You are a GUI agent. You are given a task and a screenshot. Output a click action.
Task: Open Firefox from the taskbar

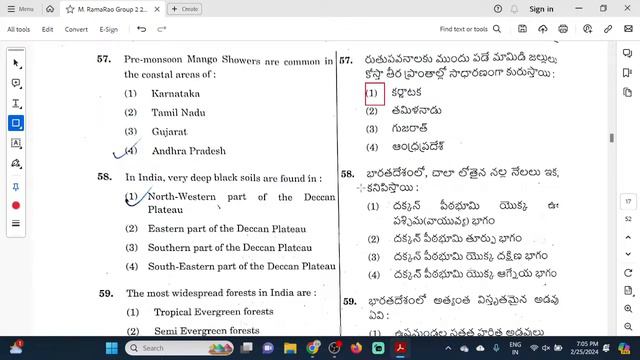coord(356,348)
